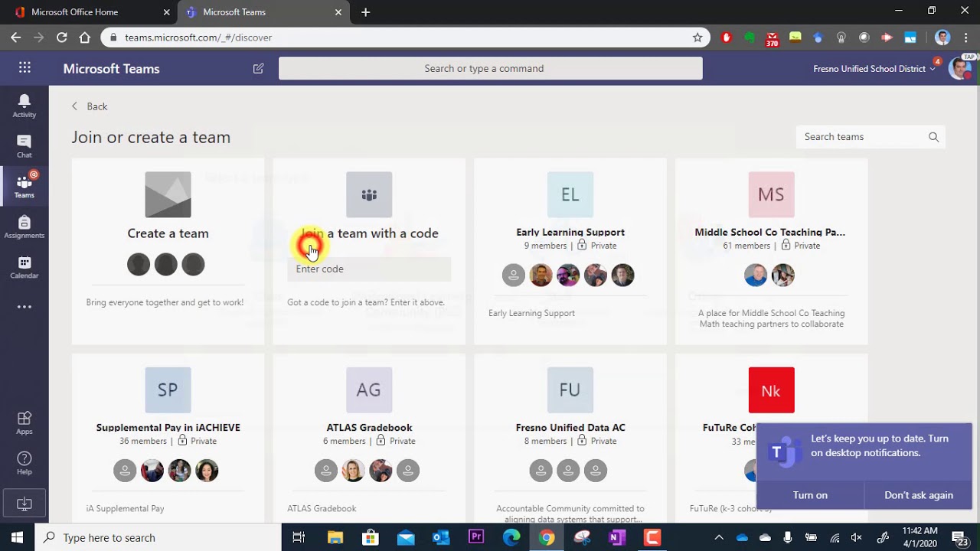Open Assignments in the sidebar

coord(24,227)
